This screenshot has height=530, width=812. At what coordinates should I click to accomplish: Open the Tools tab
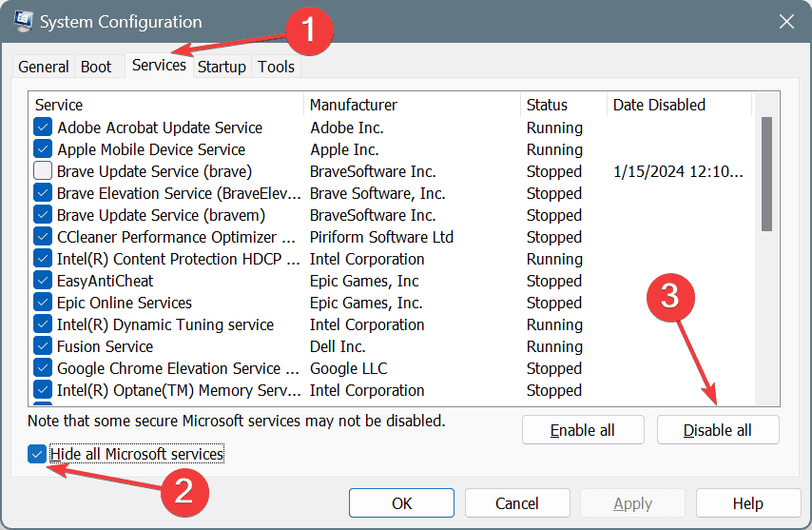pyautogui.click(x=276, y=67)
